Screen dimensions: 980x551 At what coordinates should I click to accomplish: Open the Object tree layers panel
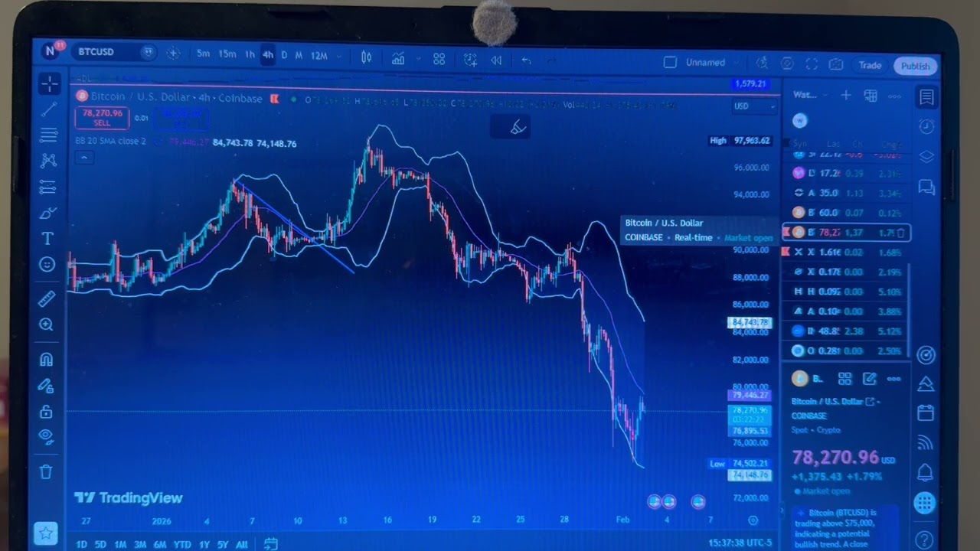coord(926,156)
